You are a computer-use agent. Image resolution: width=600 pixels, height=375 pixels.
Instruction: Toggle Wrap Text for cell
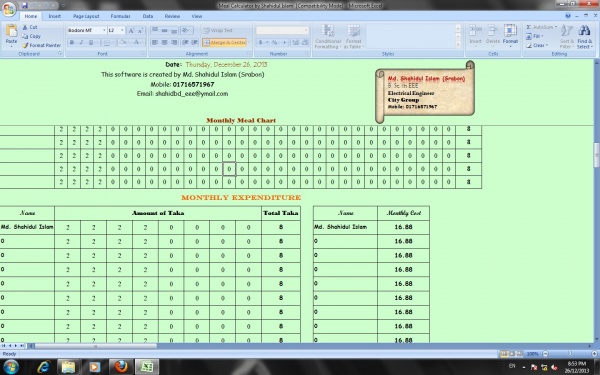coord(218,31)
